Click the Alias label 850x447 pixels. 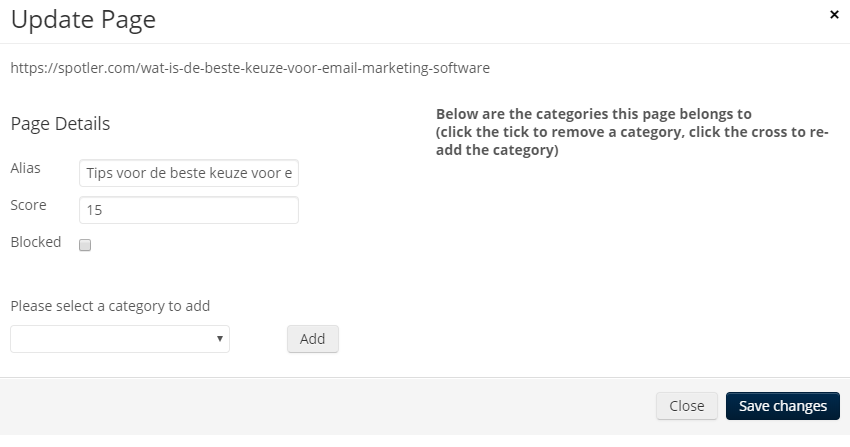[25, 168]
